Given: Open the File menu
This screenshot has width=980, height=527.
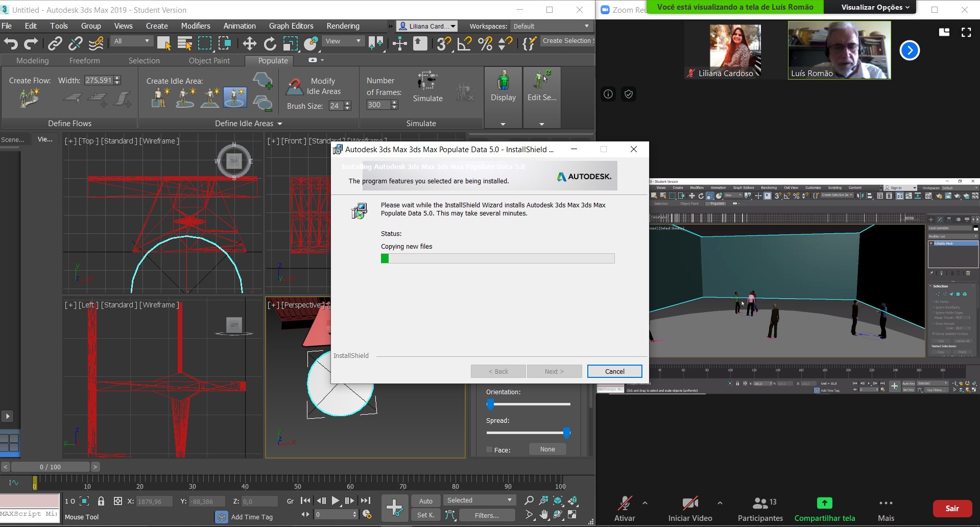Looking at the screenshot, I should point(7,26).
